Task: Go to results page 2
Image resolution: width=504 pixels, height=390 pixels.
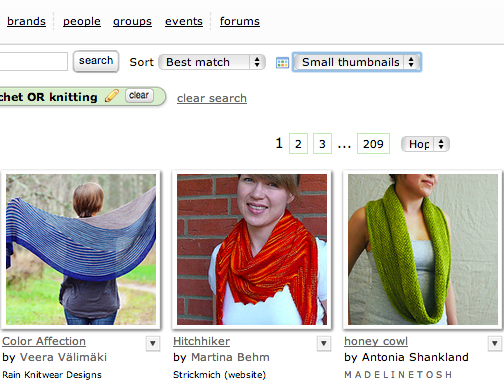Action: (298, 144)
